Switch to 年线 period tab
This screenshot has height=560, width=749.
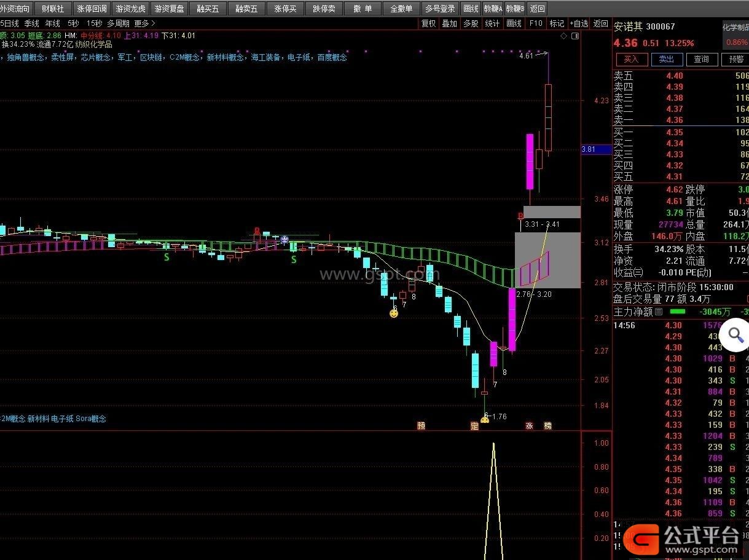[53, 23]
